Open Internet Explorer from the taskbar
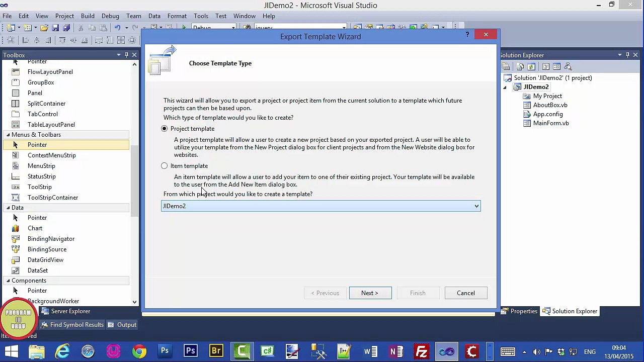The height and width of the screenshot is (362, 644). coord(62,351)
